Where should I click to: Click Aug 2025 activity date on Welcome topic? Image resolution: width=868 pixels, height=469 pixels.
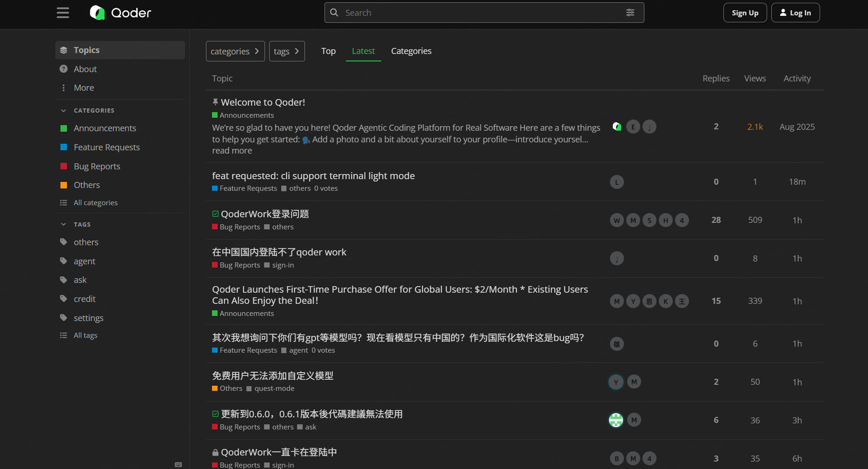[797, 127]
